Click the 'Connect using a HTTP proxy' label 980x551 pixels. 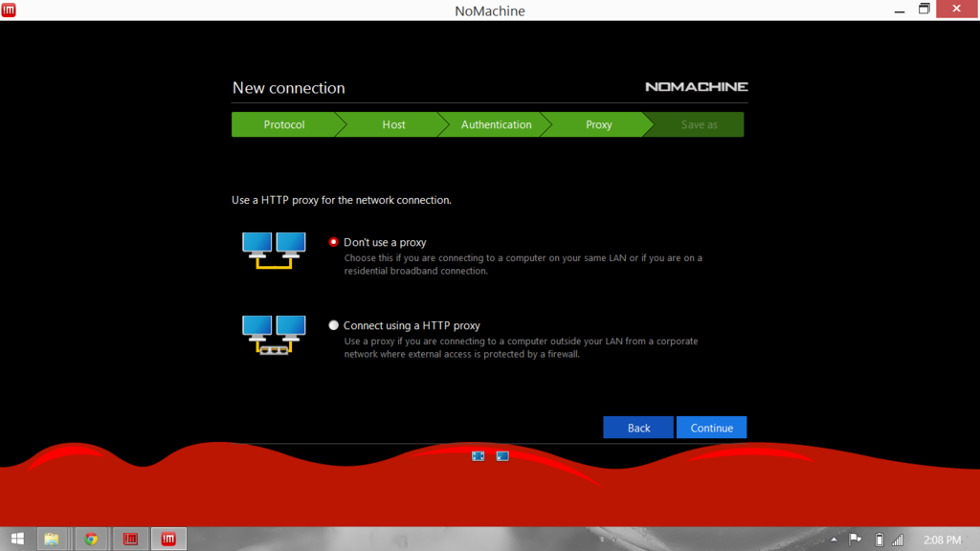[412, 325]
